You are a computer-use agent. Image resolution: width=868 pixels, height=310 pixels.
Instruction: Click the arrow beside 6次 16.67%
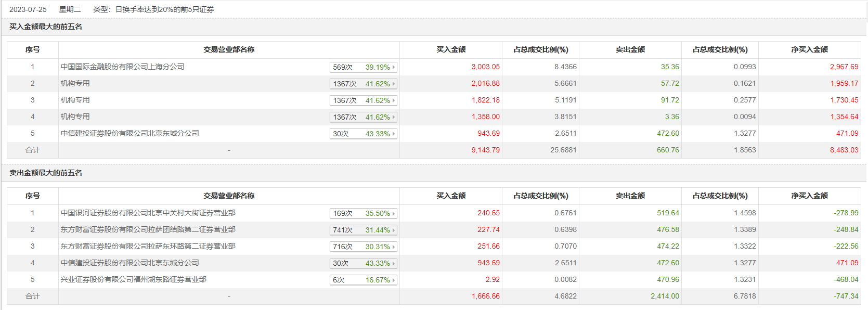[394, 280]
